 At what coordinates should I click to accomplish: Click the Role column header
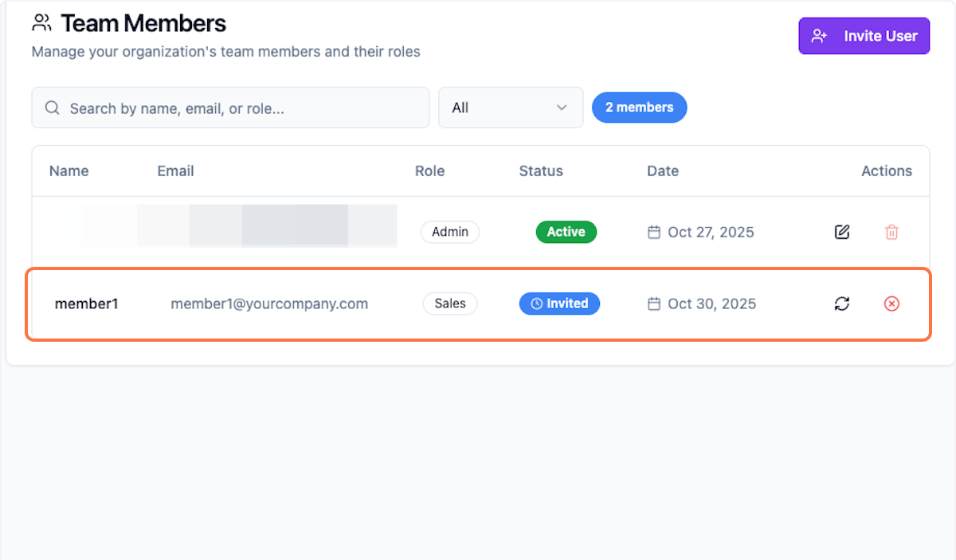[x=429, y=170]
